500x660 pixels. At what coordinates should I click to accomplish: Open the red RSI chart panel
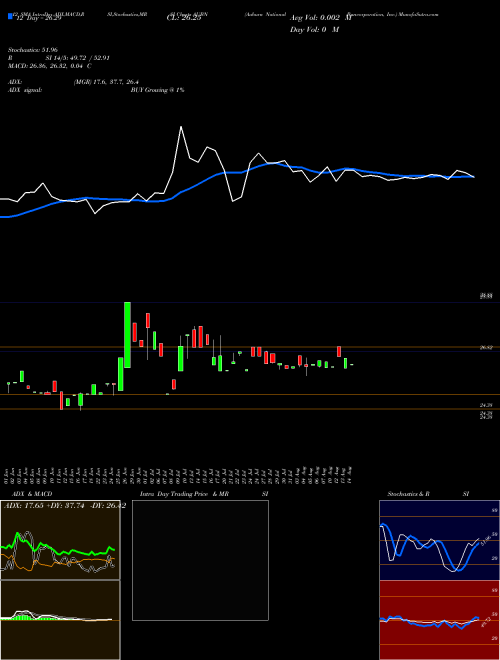[439, 620]
